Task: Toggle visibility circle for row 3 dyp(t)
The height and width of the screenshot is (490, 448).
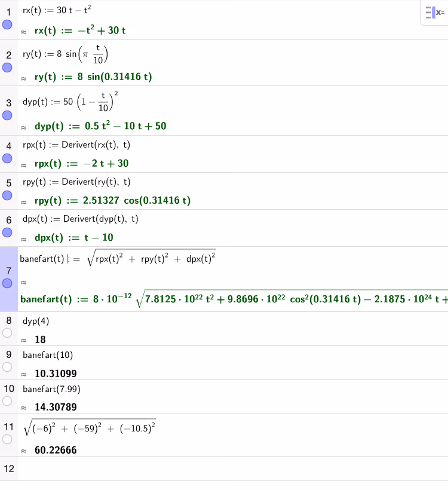Action: point(7,115)
